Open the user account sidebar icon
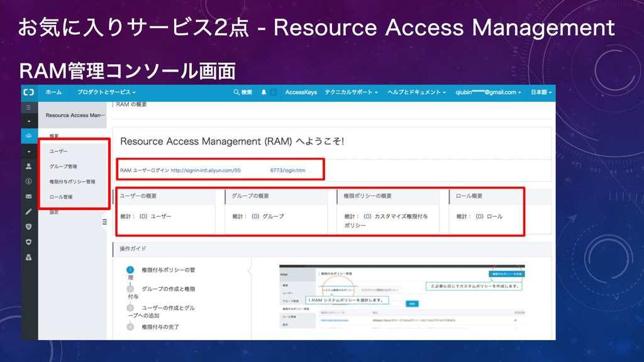The width and height of the screenshot is (644, 362). 29,166
